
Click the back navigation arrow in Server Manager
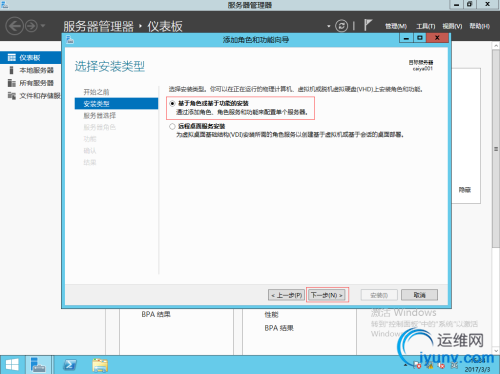(x=14, y=26)
